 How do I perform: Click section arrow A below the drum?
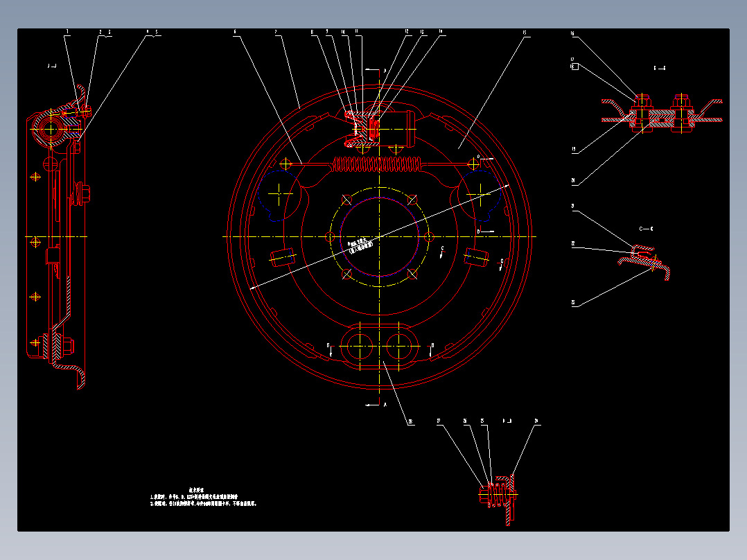[x=376, y=405]
